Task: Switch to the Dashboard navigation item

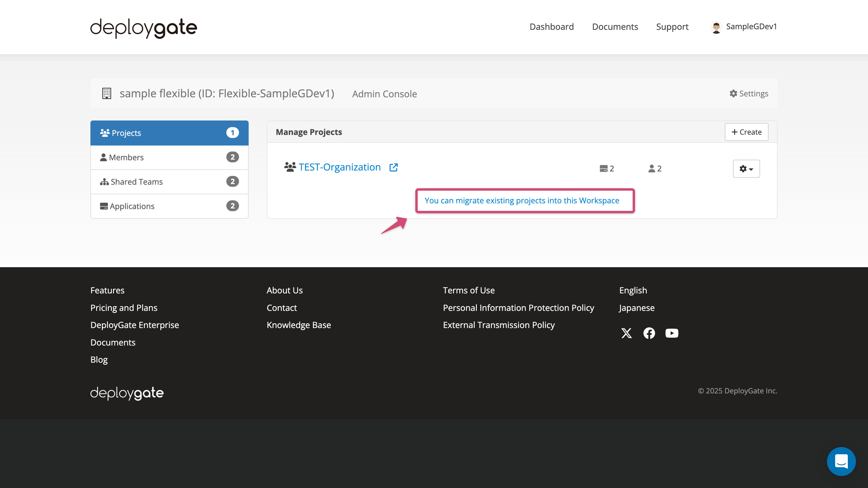Action: click(x=552, y=27)
